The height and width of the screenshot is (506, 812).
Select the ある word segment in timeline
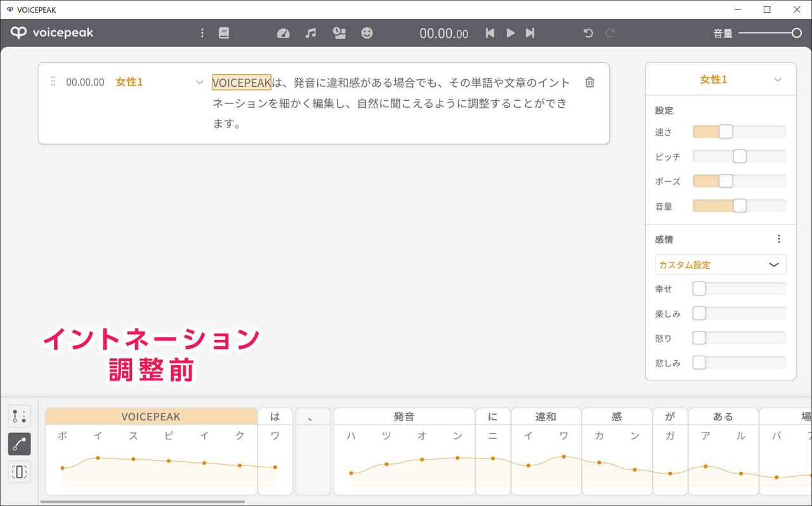click(723, 417)
